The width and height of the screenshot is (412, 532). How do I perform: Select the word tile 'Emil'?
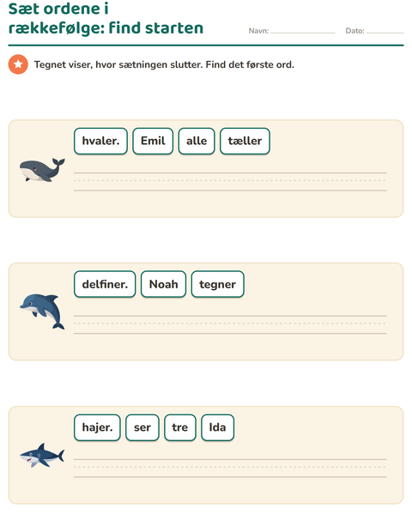pyautogui.click(x=153, y=141)
